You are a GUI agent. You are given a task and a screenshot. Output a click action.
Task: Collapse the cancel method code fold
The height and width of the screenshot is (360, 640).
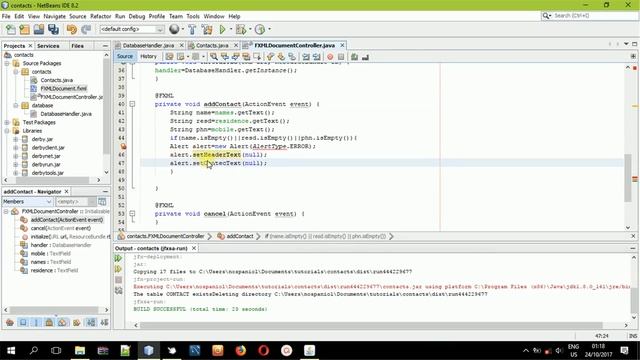coord(132,213)
